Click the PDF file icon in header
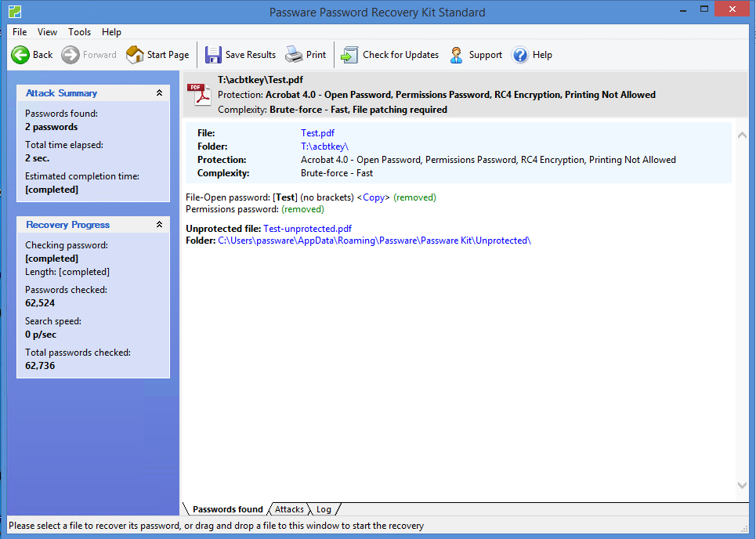Viewport: 756px width, 539px height. [x=200, y=95]
